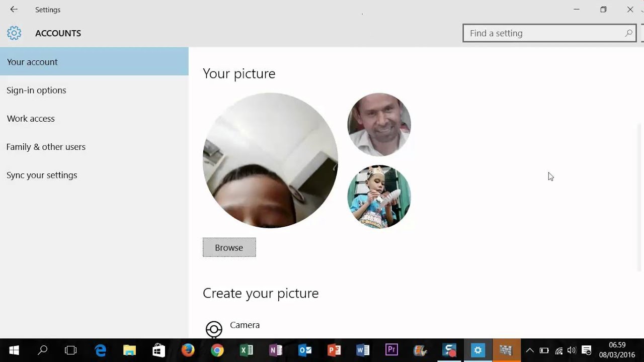Open Wi-Fi network flyout
Viewport: 644px width, 362px height.
coord(558,350)
